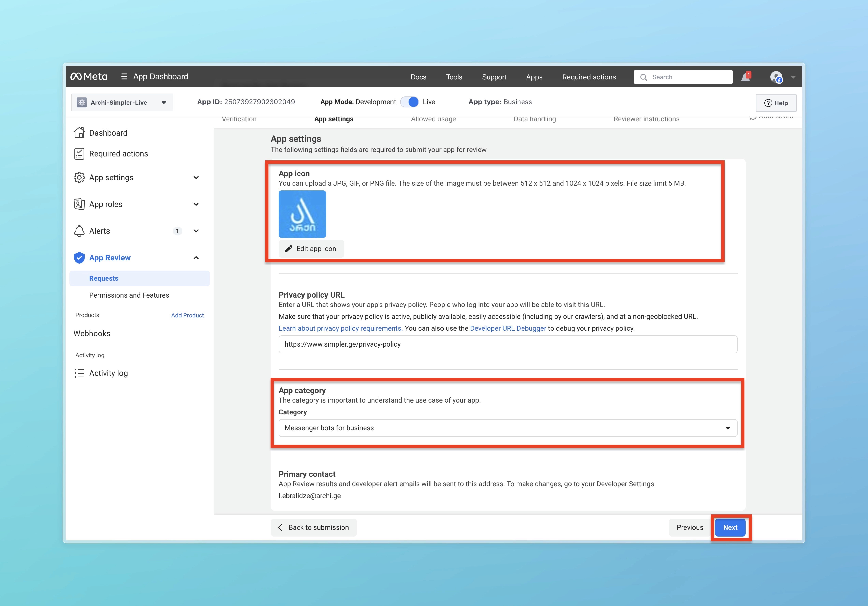This screenshot has height=606, width=868.
Task: Collapse the App Review section
Action: pos(196,258)
